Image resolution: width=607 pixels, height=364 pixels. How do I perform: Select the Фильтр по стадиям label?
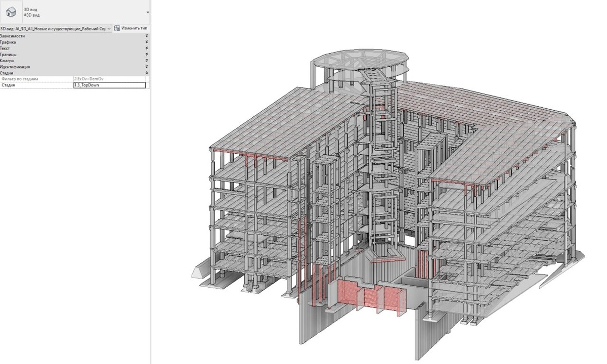(x=20, y=79)
